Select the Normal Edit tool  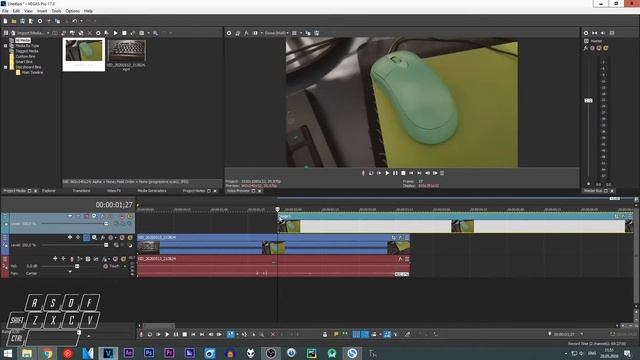pos(230,334)
